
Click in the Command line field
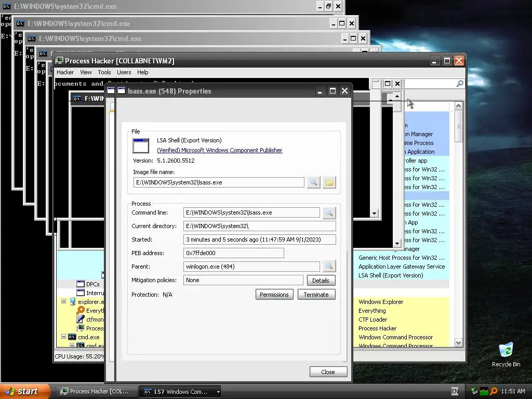click(251, 212)
